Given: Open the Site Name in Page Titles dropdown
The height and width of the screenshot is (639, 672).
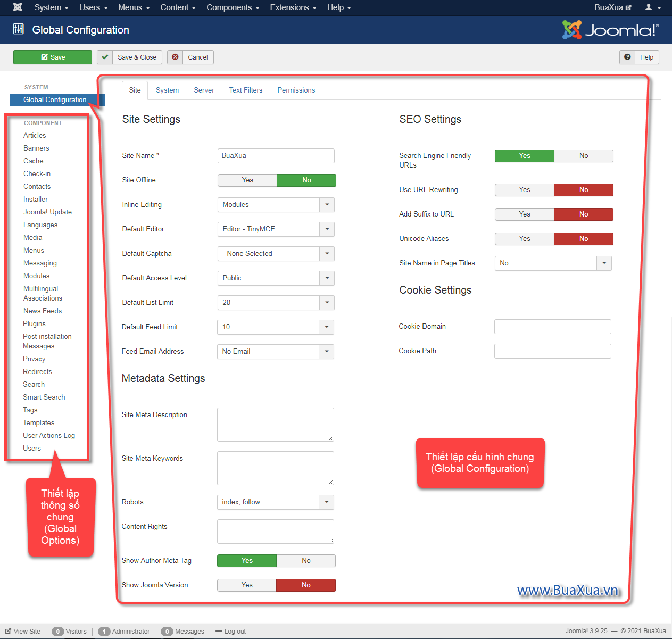Looking at the screenshot, I should (x=553, y=263).
